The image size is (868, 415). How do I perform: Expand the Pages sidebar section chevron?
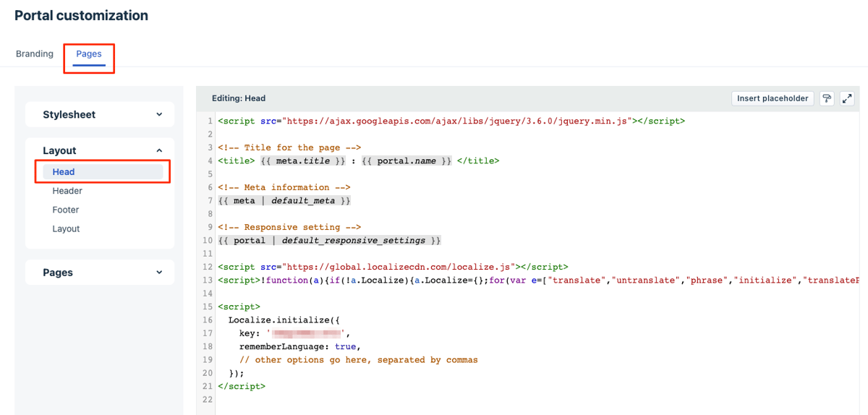point(159,273)
